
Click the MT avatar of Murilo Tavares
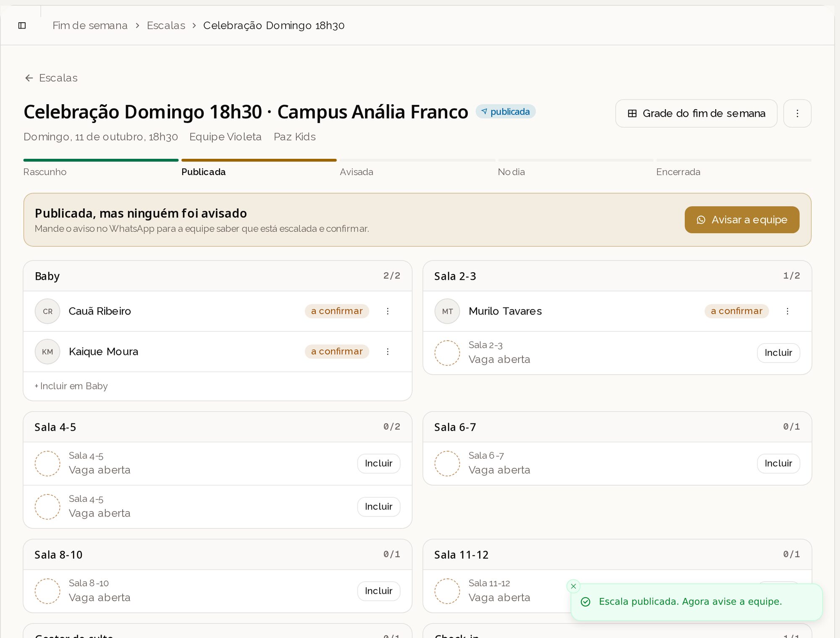coord(447,311)
